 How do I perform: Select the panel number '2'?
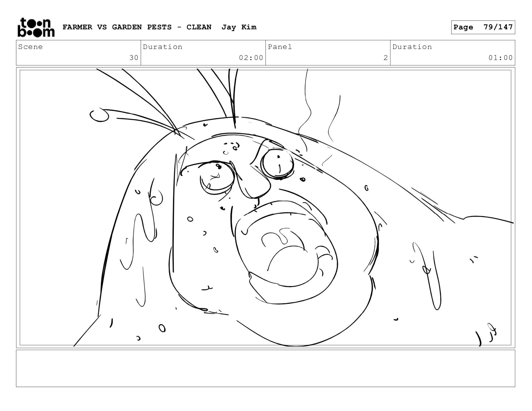pyautogui.click(x=386, y=58)
